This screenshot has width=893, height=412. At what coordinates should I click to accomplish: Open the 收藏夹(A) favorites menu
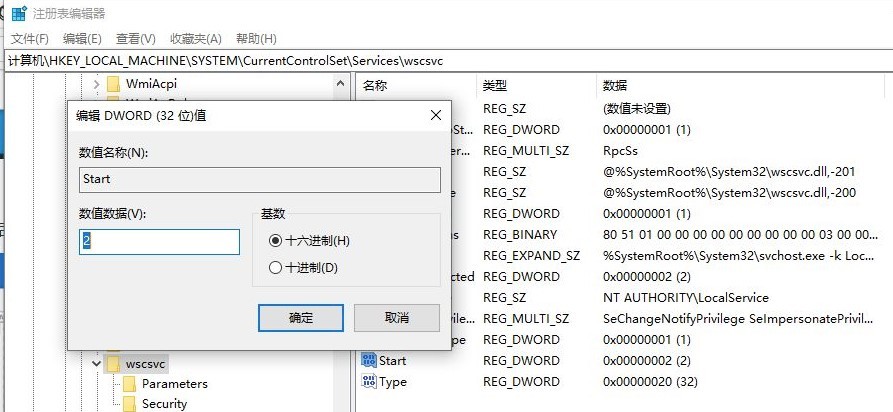point(195,38)
